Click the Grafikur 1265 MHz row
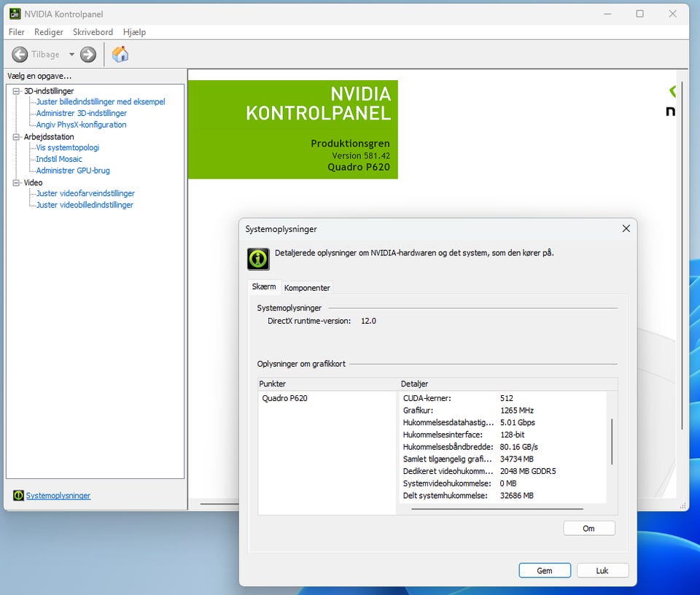Viewport: 700px width, 595px height. point(502,411)
